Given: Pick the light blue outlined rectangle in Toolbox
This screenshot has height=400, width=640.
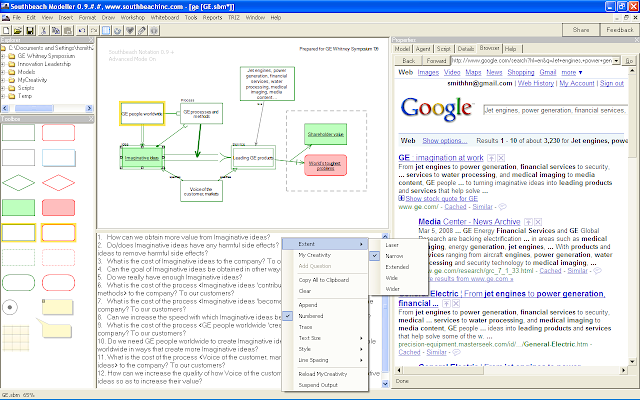Looking at the screenshot, I should (x=58, y=158).
